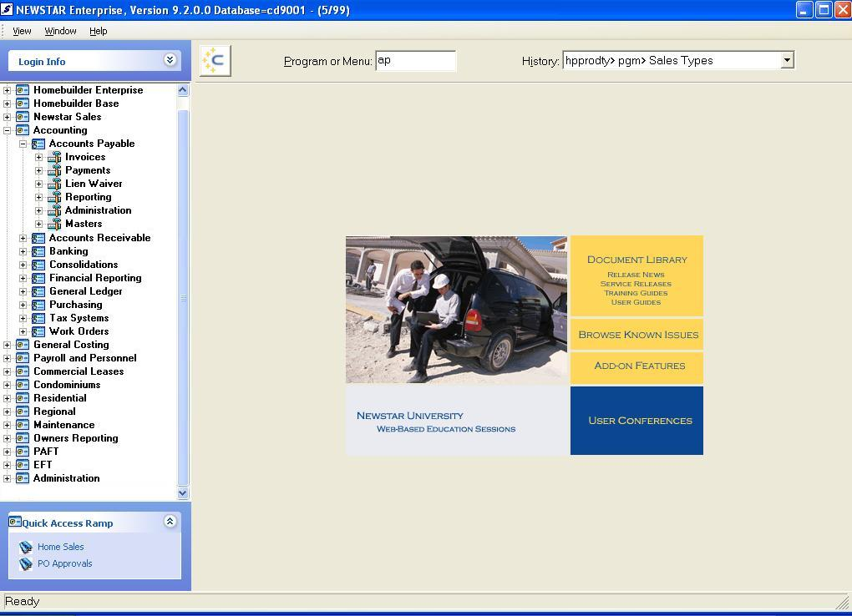Screen dimensions: 852x616
Task: Select Commercial Leases in the tree
Action: (x=79, y=371)
